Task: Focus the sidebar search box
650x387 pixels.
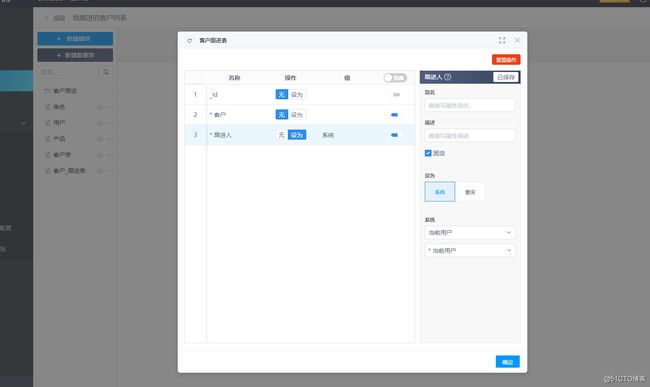Action: coord(70,72)
